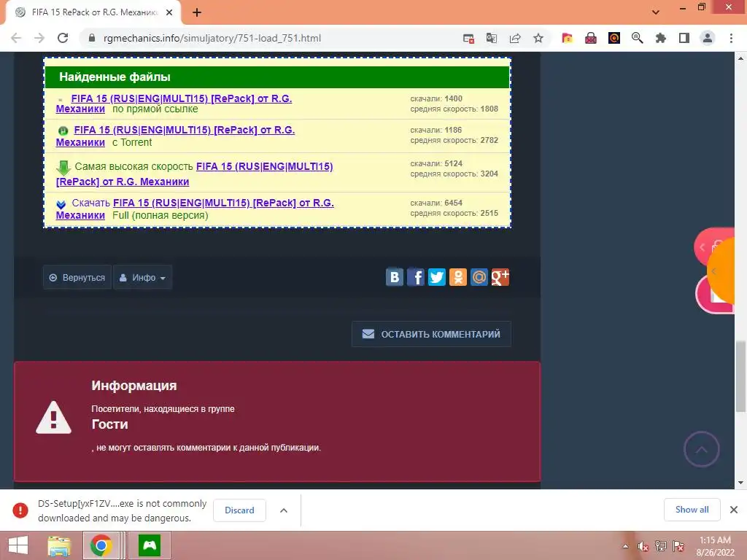Click green down arrow fastest speed icon
The height and width of the screenshot is (560, 747).
click(x=63, y=168)
